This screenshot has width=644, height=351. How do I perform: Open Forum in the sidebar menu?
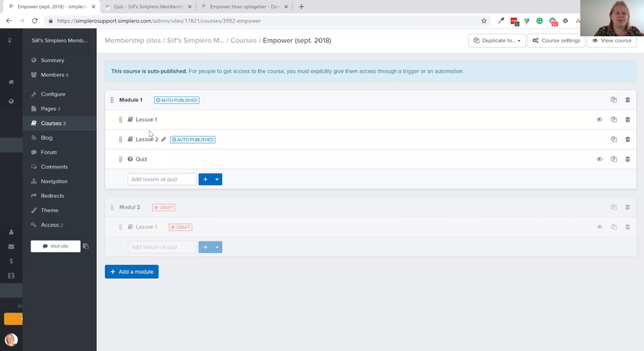coord(49,152)
